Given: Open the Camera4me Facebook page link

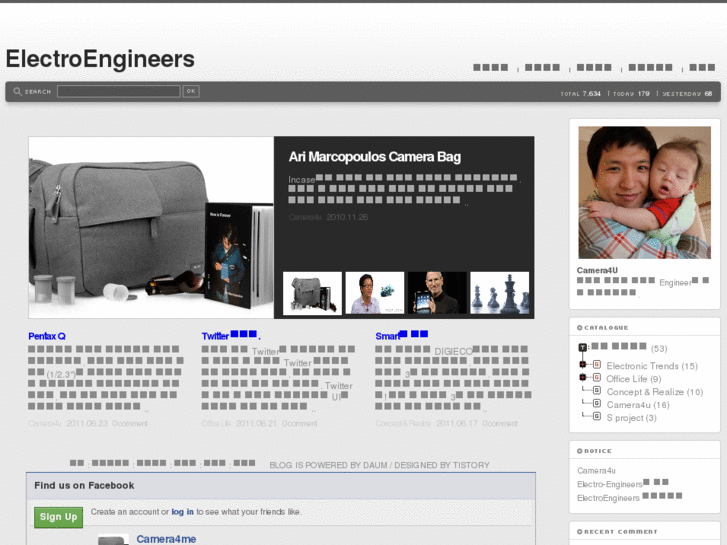Looking at the screenshot, I should (166, 539).
